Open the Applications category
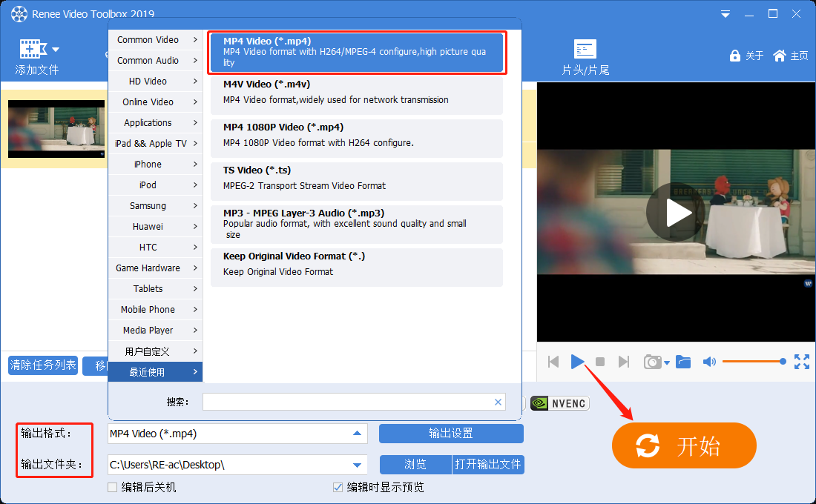Screen dimensions: 816x504 point(156,123)
